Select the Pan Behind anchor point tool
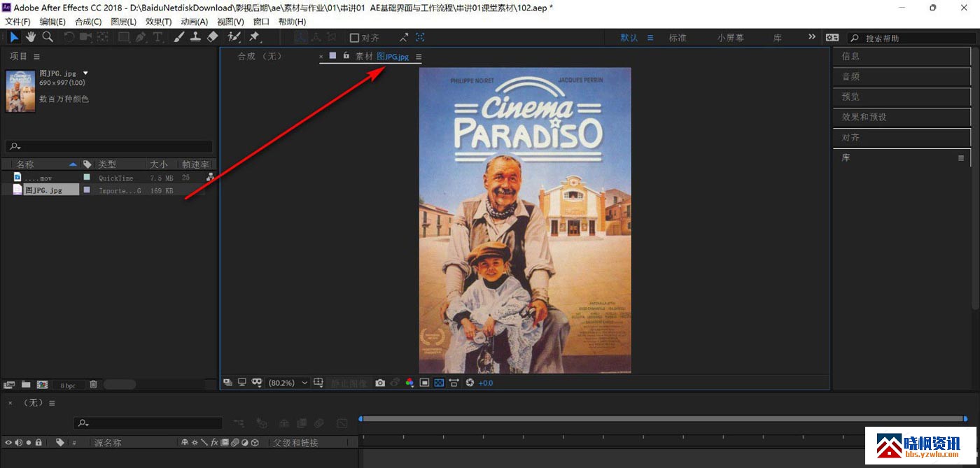This screenshot has width=980, height=468. [x=103, y=37]
